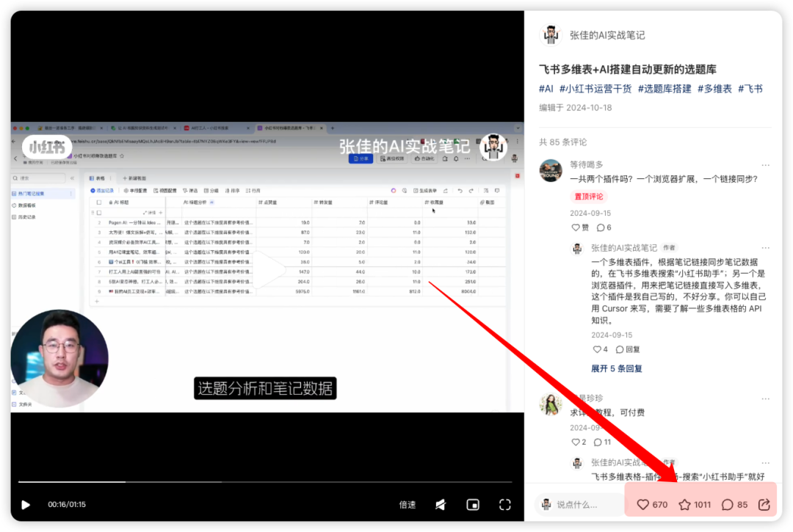793x532 pixels.
Task: Open more options on the 求详细教程 comment
Action: [765, 398]
